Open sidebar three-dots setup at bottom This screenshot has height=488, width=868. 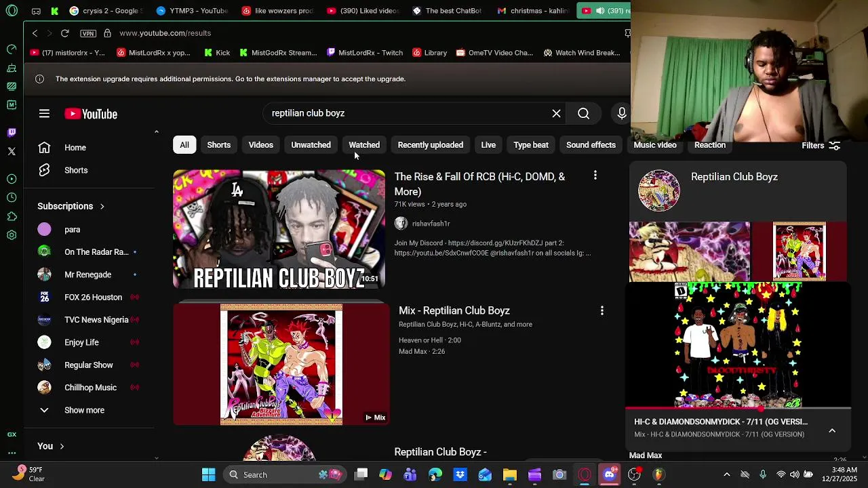pos(12,453)
